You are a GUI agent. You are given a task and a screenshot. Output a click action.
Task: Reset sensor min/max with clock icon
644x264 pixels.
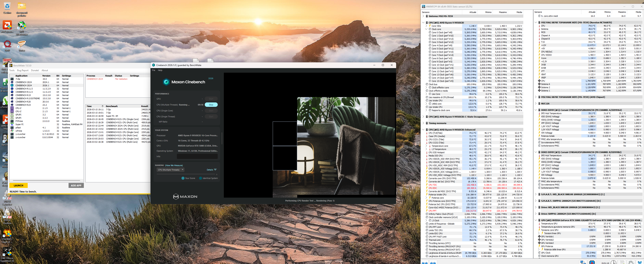[613, 262]
